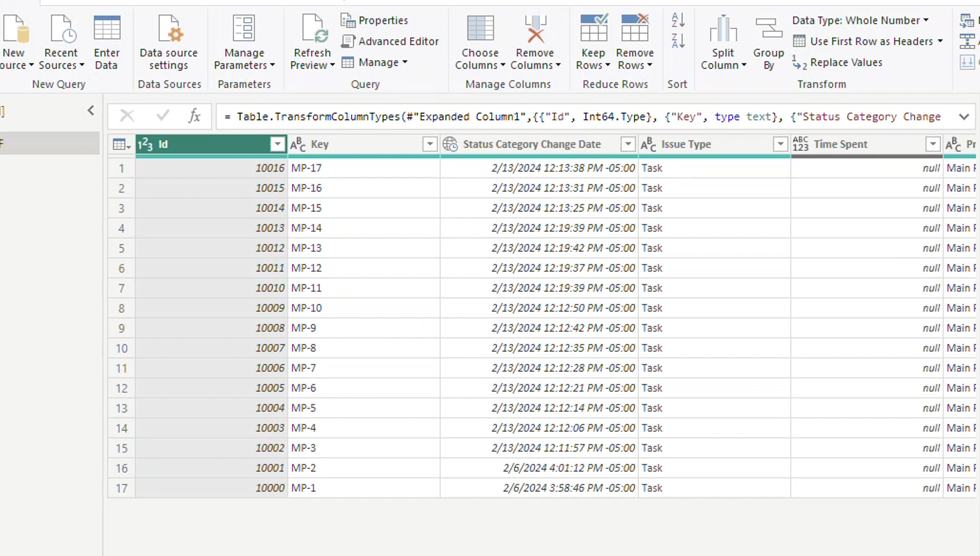Click Id column type icon 123
Image resolution: width=980 pixels, height=556 pixels.
click(x=145, y=144)
